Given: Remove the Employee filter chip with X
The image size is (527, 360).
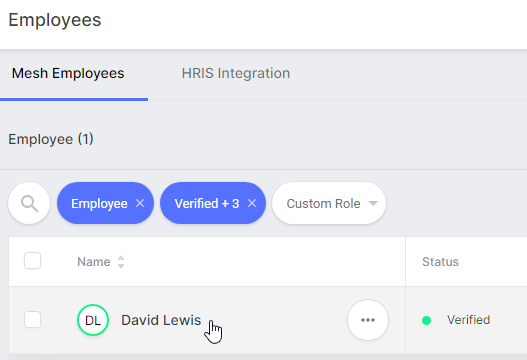Looking at the screenshot, I should 140,203.
